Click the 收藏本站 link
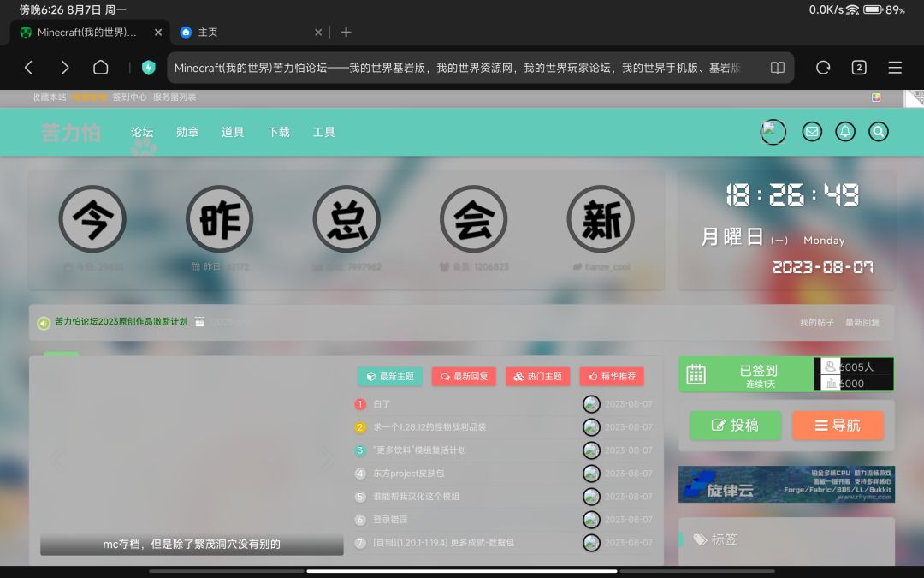 coord(49,98)
